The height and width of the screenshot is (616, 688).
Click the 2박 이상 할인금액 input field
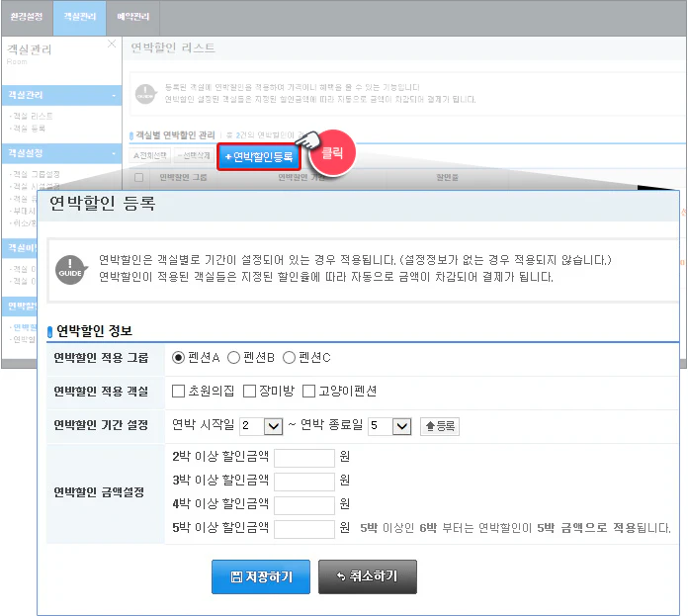[304, 458]
